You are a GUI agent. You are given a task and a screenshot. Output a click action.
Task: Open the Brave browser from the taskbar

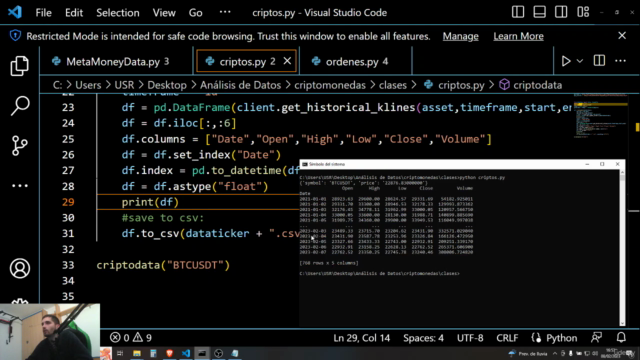(169, 353)
